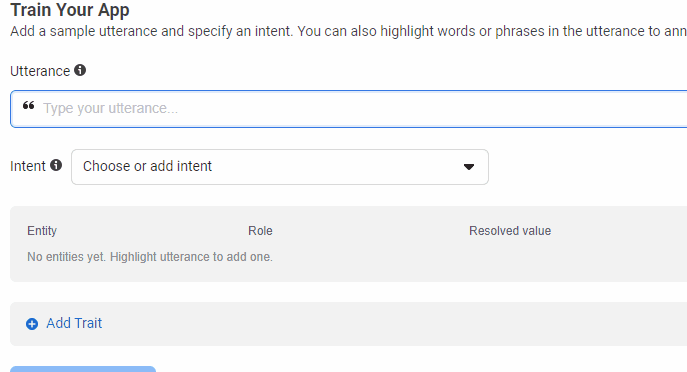Click the Entity column header

pos(42,231)
